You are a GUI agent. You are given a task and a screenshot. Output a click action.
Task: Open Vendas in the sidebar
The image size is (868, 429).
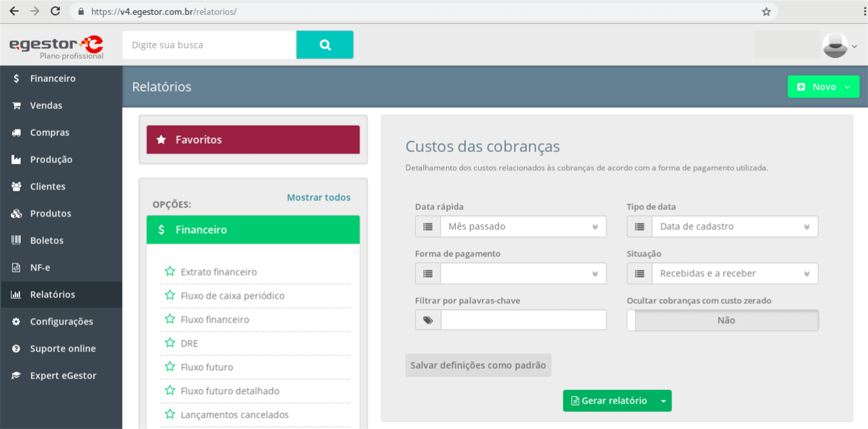point(61,105)
